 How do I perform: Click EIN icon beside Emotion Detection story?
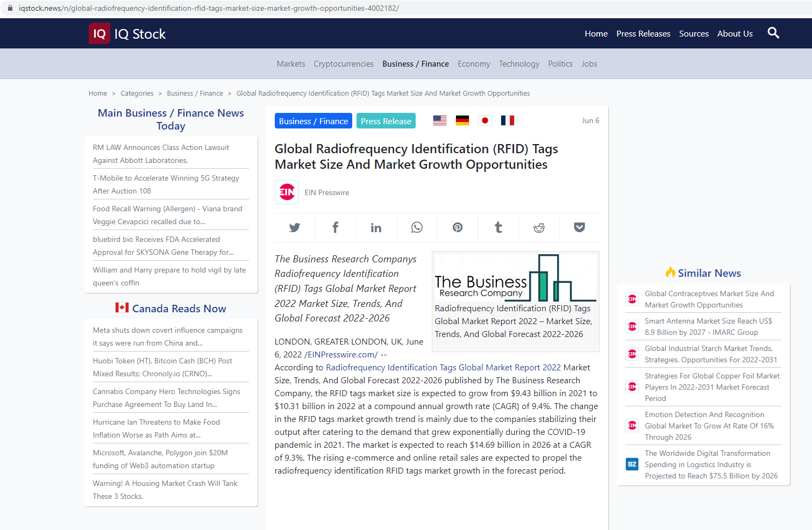tap(632, 425)
